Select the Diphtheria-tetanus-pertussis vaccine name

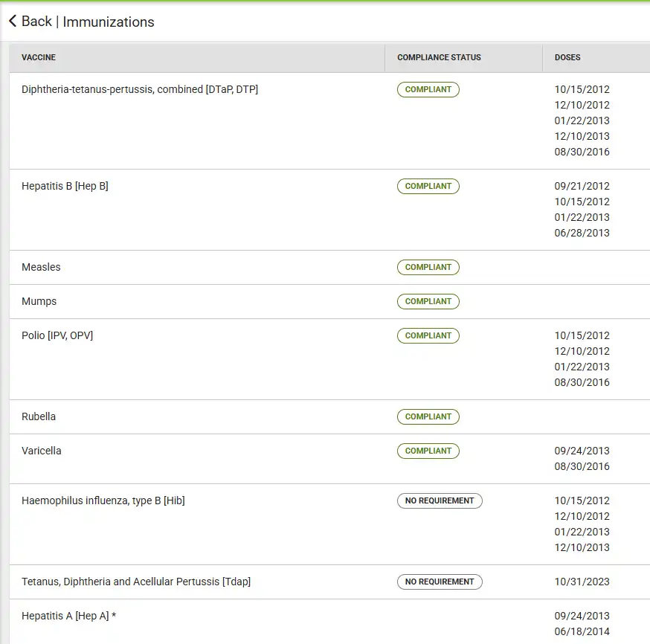point(140,89)
